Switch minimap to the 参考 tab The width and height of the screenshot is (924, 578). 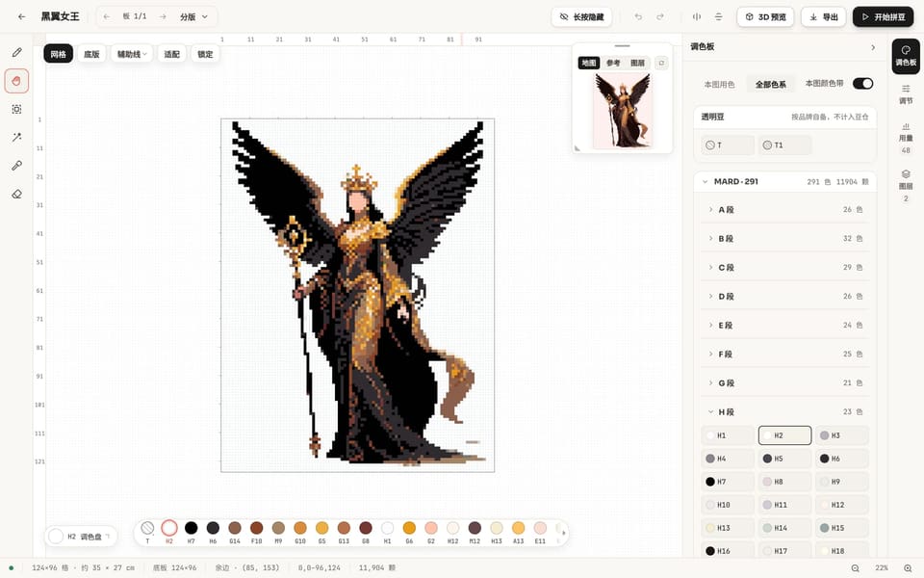pos(613,63)
